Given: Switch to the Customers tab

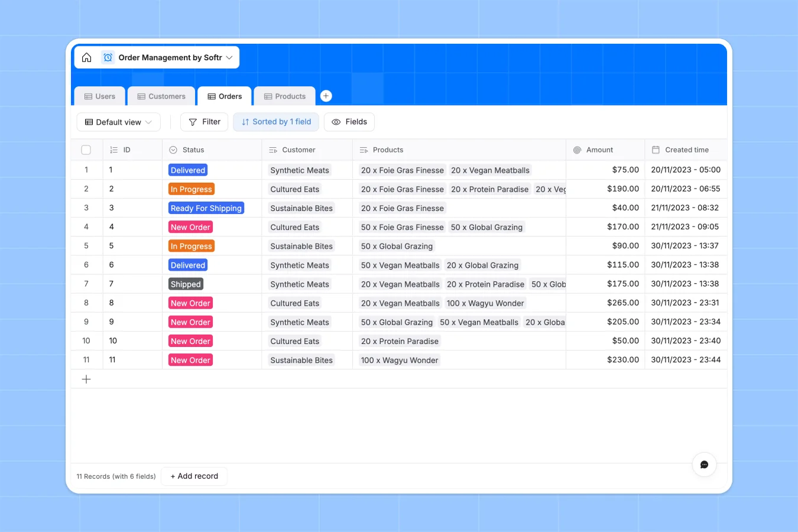Looking at the screenshot, I should tap(161, 96).
